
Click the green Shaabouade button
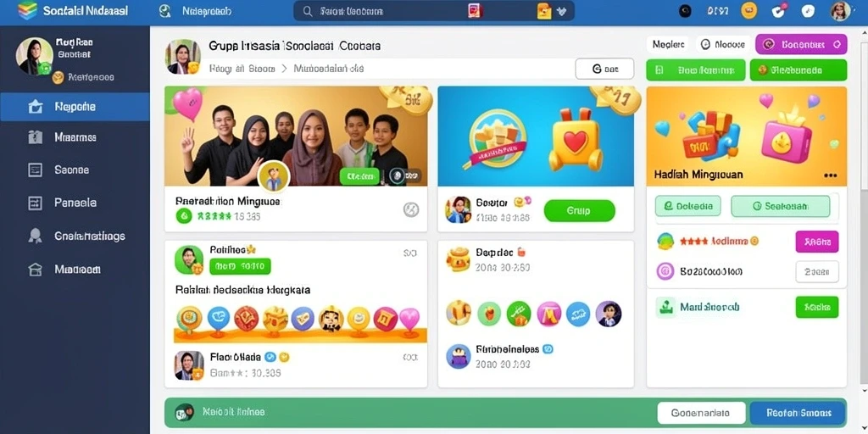(x=798, y=70)
